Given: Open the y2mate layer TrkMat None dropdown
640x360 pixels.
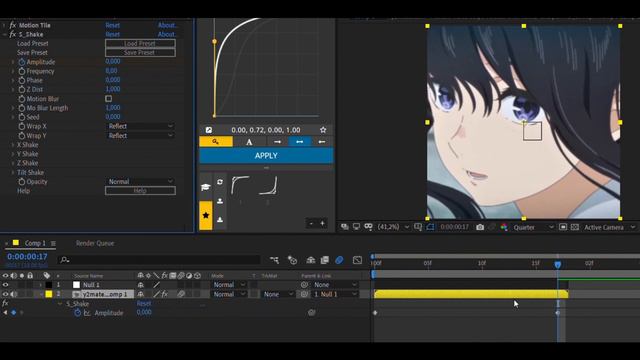Looking at the screenshot, I should point(278,294).
